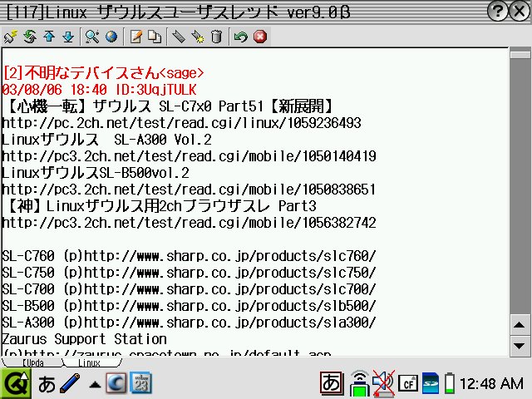Viewport: 532px width, 399px height.
Task: Click the Zaurus Support Station text
Action: pyautogui.click(x=85, y=339)
